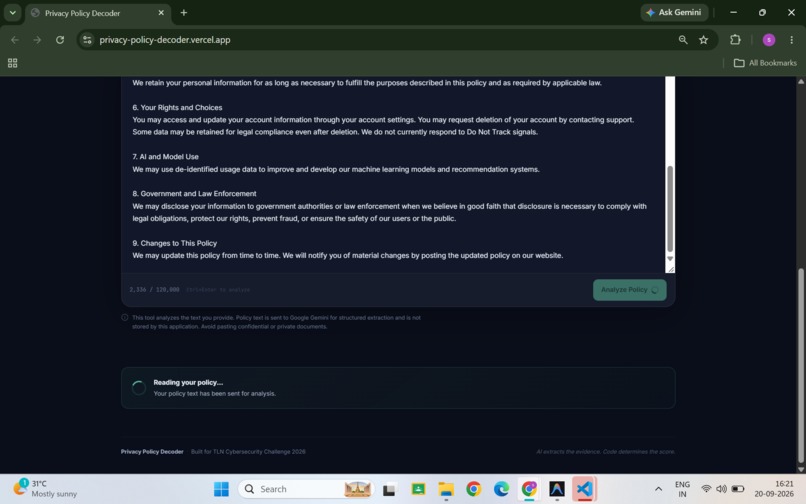Click '9. Changes to This Policy' heading
Viewport: 806px width, 504px height.
point(175,243)
